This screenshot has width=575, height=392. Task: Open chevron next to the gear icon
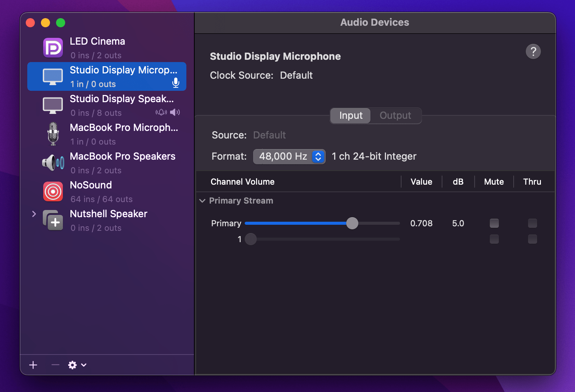click(x=84, y=365)
